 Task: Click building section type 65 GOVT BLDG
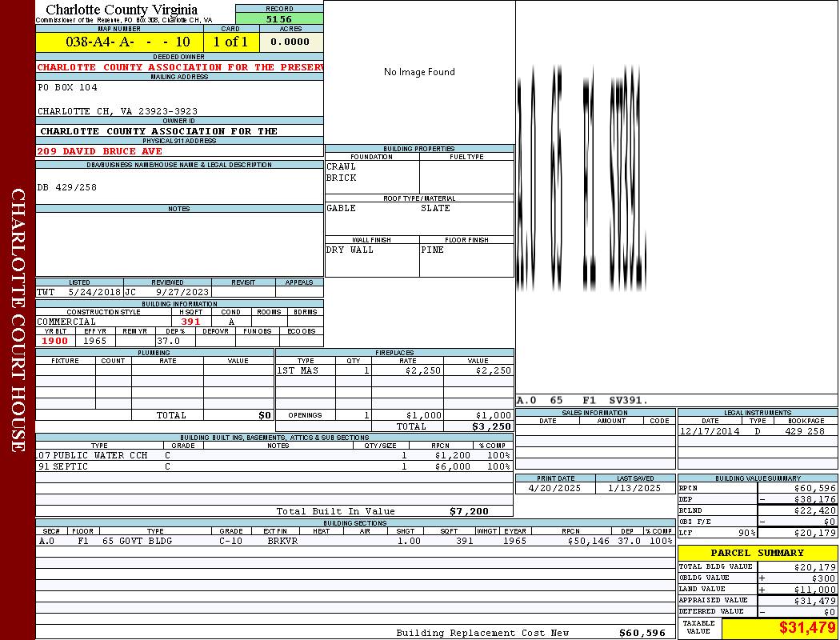coord(137,541)
